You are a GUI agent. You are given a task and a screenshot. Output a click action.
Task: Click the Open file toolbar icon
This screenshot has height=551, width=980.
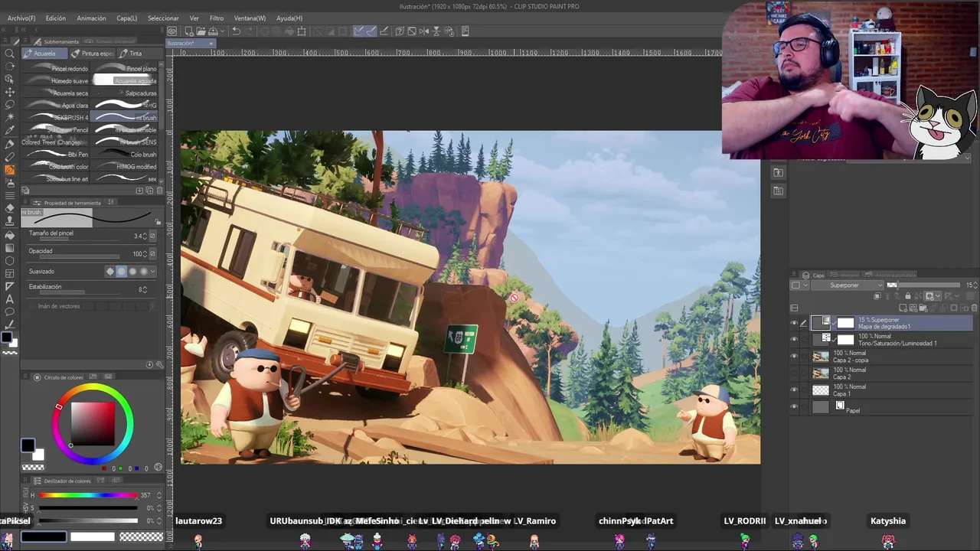pos(200,31)
